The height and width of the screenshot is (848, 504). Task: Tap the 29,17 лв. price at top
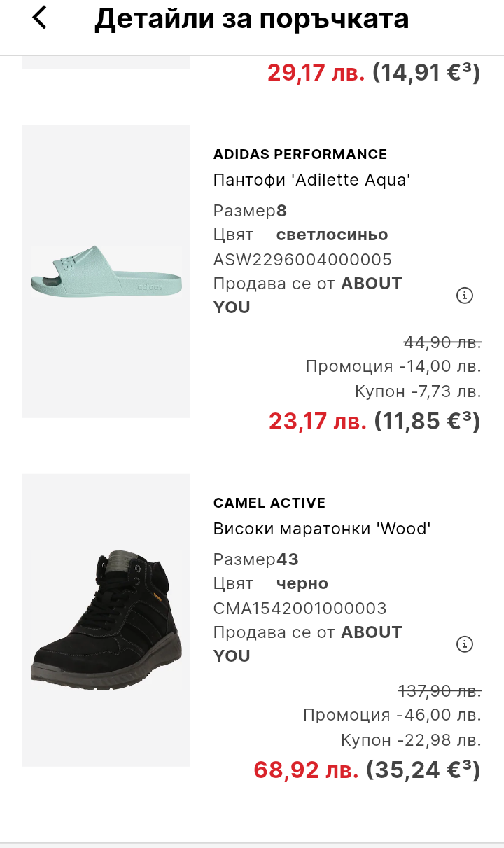point(316,72)
